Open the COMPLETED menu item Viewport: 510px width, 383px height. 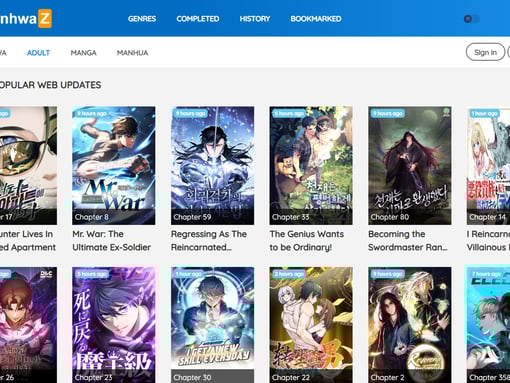[198, 19]
